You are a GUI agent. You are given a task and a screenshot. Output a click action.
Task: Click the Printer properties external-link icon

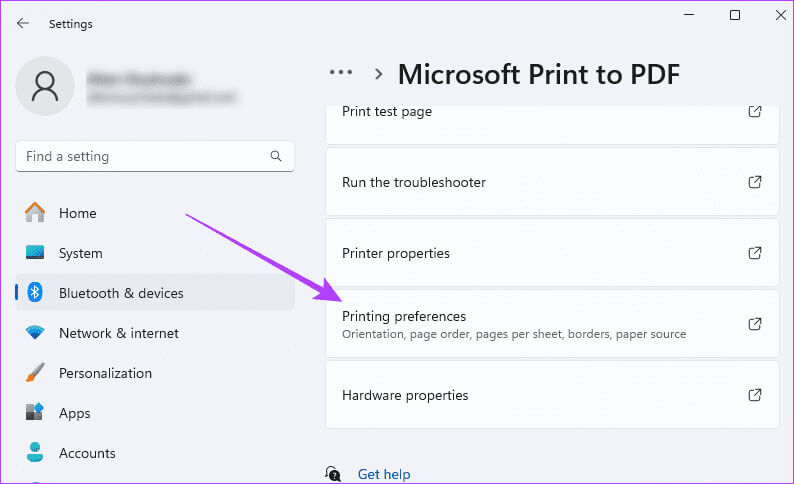point(755,253)
